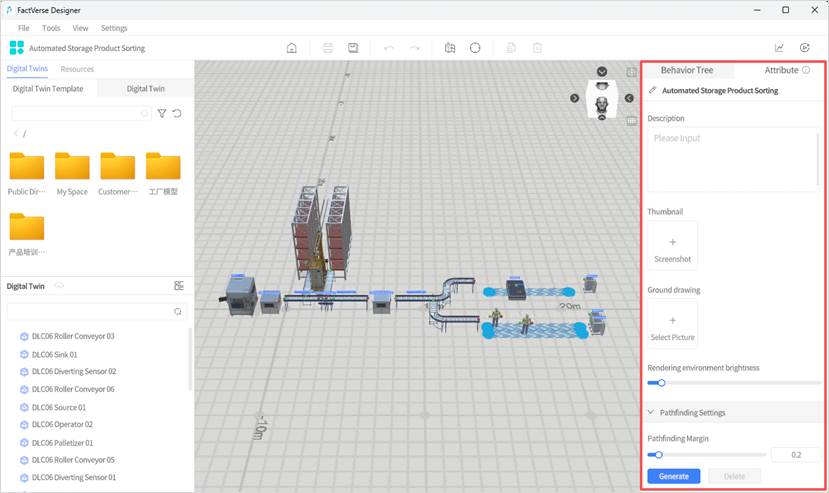Screen dimensions: 829x493
Task: Click the Attribute info icon
Action: pos(806,71)
